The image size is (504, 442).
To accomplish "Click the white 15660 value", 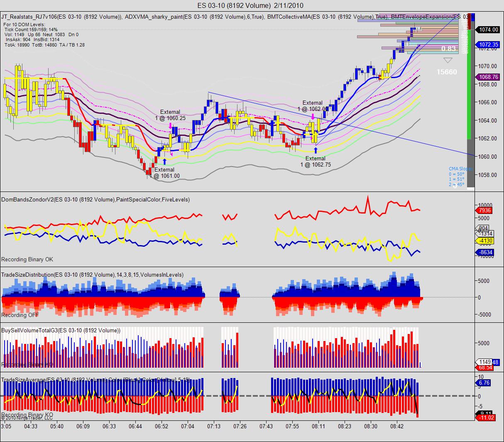I will pyautogui.click(x=447, y=72).
